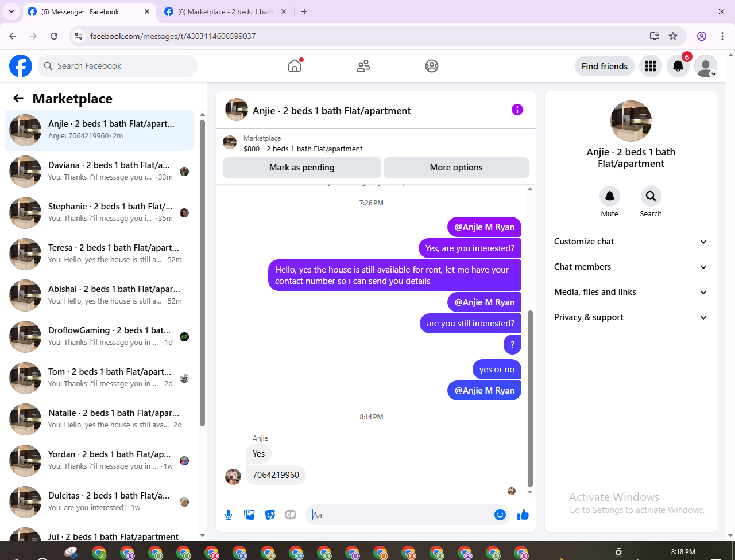The width and height of the screenshot is (735, 560).
Task: Click the browser address bar URL
Action: (x=173, y=36)
